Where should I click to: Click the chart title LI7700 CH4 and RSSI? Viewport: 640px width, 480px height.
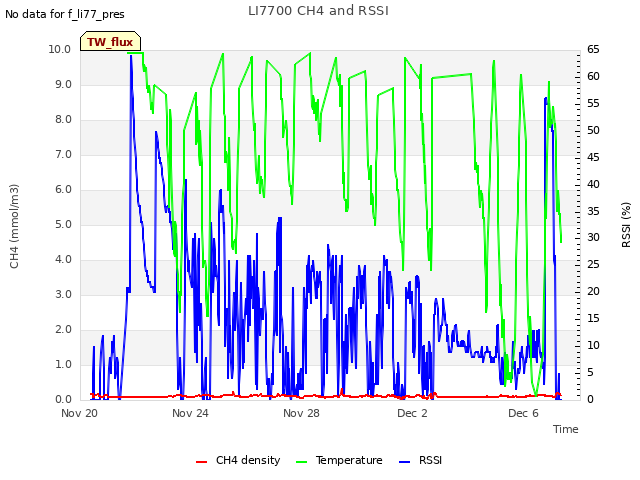tap(318, 11)
